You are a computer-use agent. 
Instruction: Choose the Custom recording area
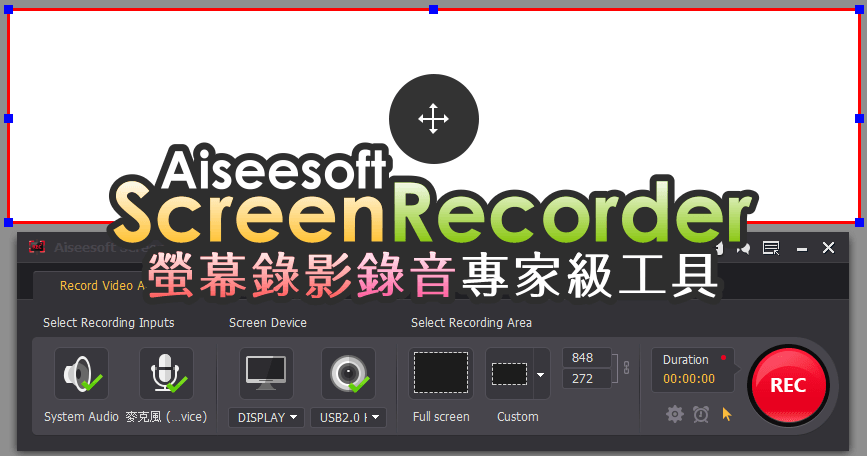coord(509,374)
